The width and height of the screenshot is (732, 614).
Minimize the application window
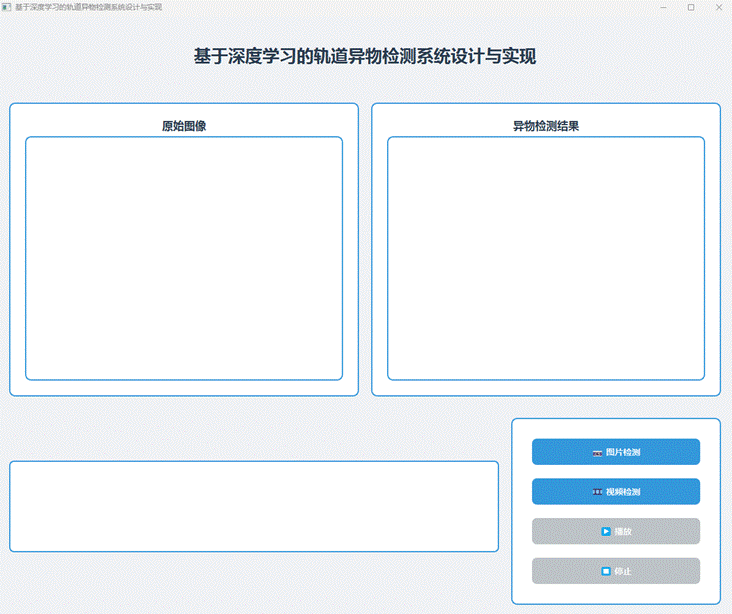[x=663, y=7]
